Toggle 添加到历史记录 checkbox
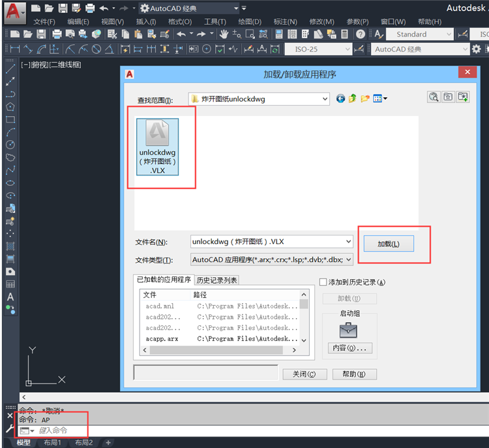489x448 pixels. pos(323,282)
